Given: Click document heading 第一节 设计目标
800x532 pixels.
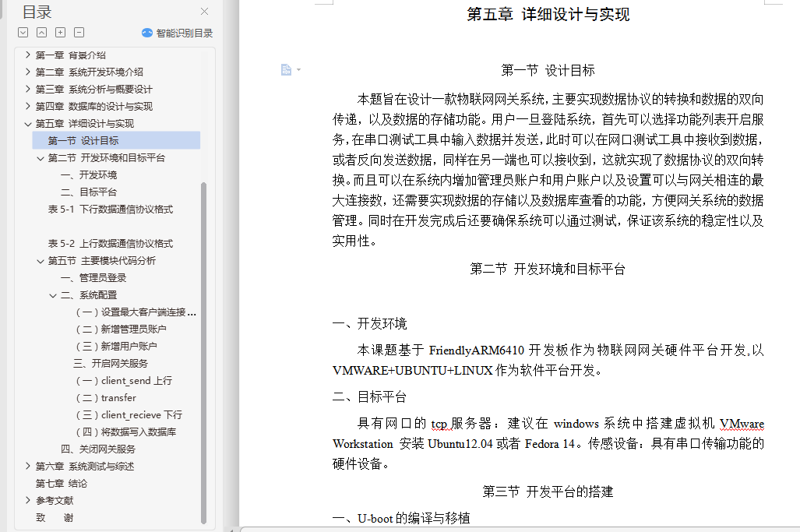Looking at the screenshot, I should [548, 70].
